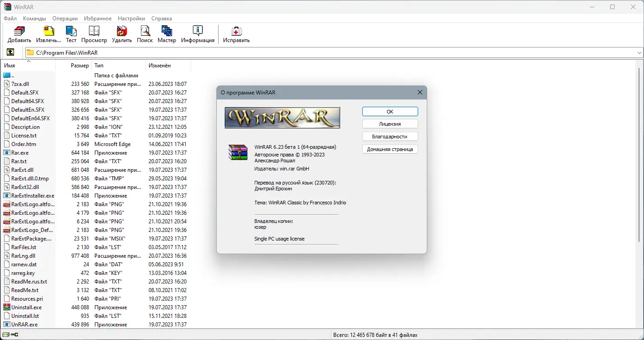
Task: Select the RarExt.dll.0.tmp file name
Action: [x=30, y=179]
